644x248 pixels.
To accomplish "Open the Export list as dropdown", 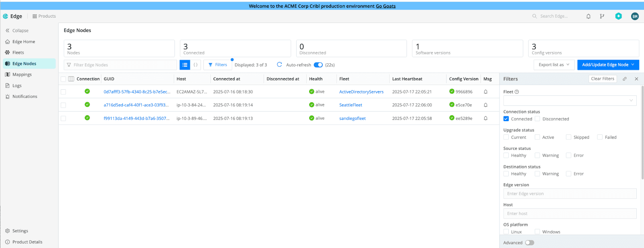I will tap(554, 65).
